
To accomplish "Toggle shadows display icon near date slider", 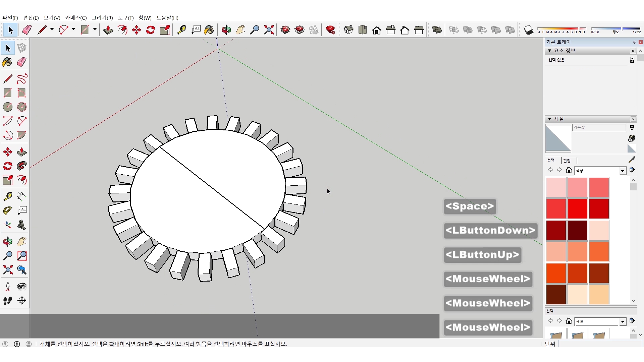I will (528, 30).
